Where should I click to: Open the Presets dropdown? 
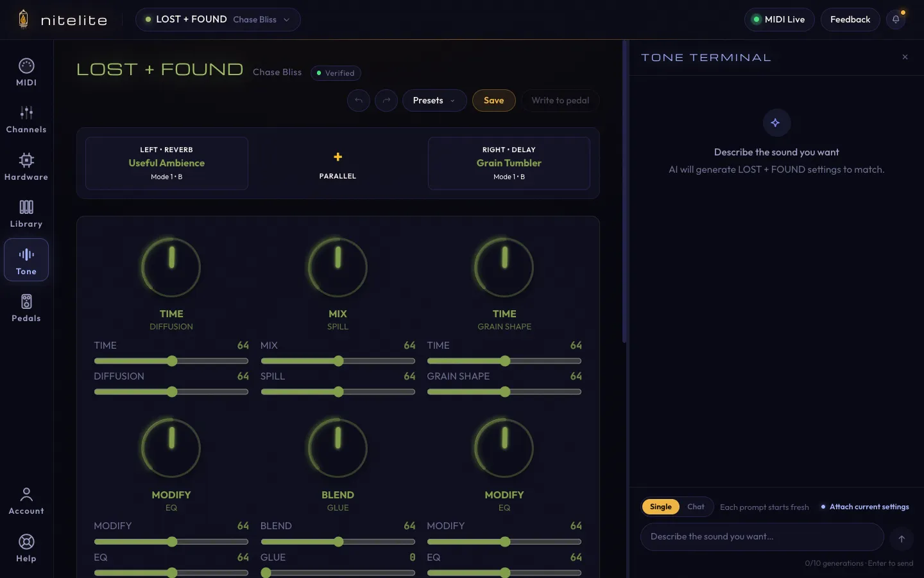point(434,100)
